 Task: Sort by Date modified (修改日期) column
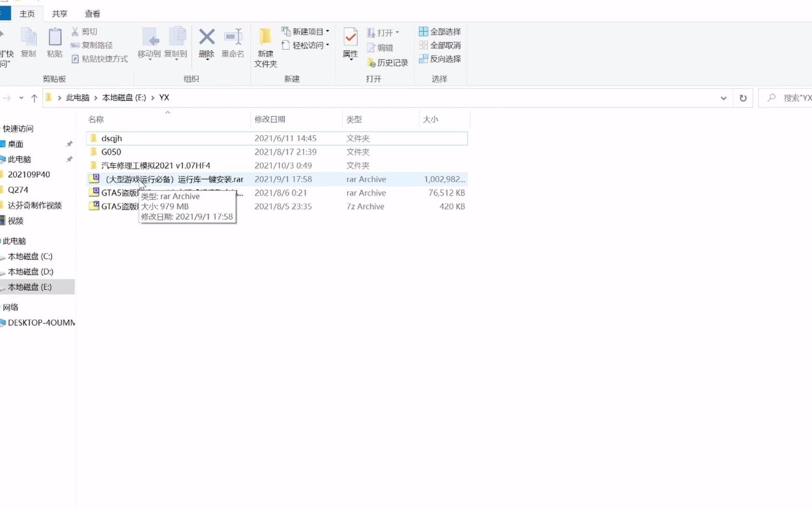coord(297,119)
